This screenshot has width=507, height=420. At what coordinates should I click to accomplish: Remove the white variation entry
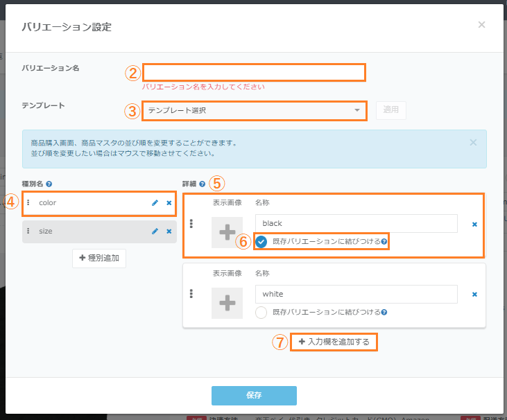[x=474, y=295]
